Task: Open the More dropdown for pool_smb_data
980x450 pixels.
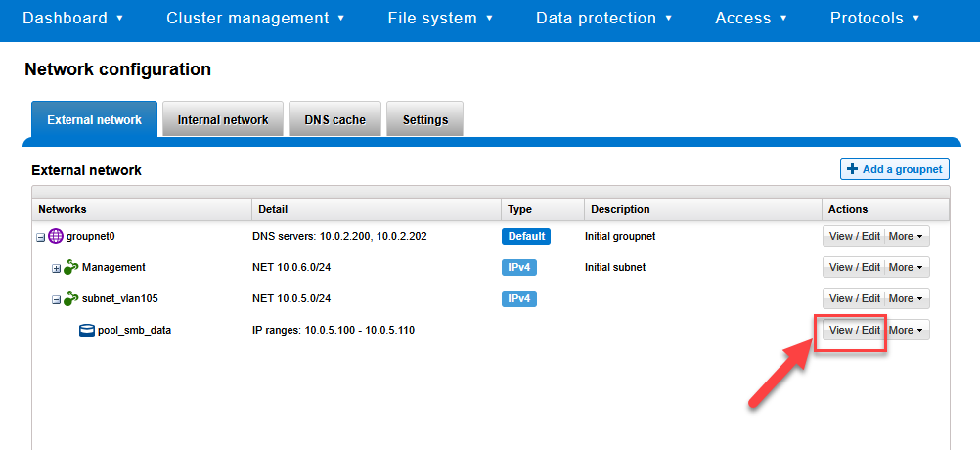Action: pos(907,330)
